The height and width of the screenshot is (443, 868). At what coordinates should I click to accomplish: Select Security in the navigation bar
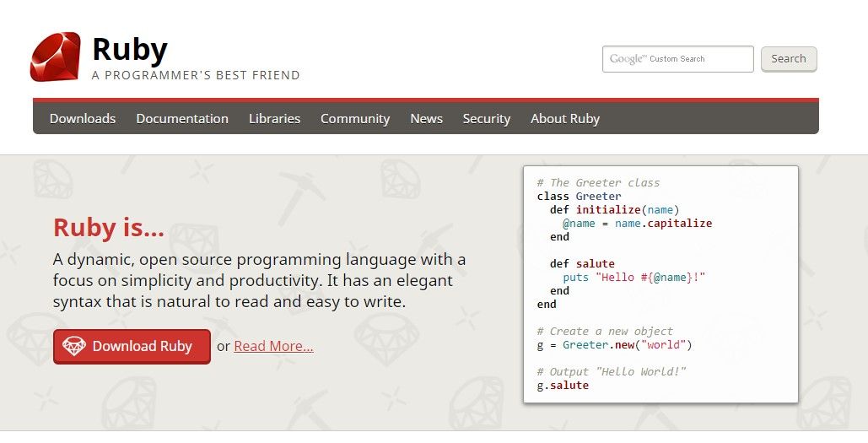click(x=487, y=118)
